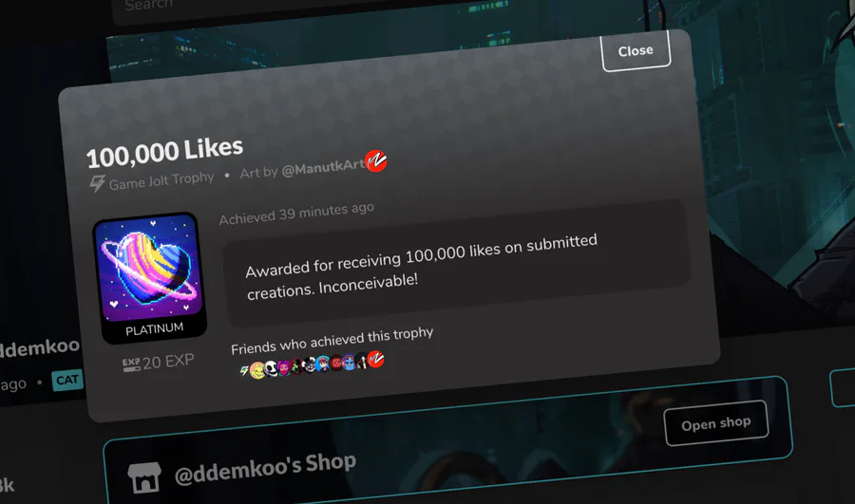Select the boy with red cap friend avatar
The height and width of the screenshot is (504, 855).
tap(323, 363)
